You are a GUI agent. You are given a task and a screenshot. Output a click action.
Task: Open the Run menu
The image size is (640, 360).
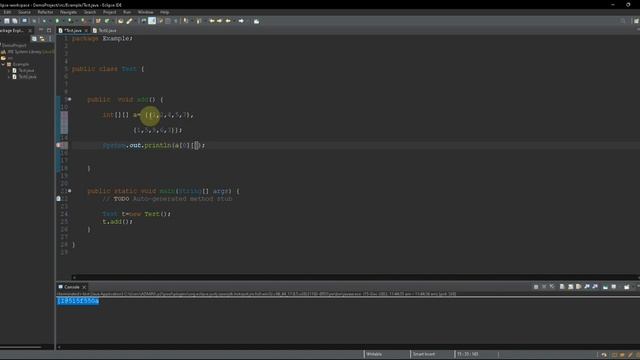click(x=127, y=12)
